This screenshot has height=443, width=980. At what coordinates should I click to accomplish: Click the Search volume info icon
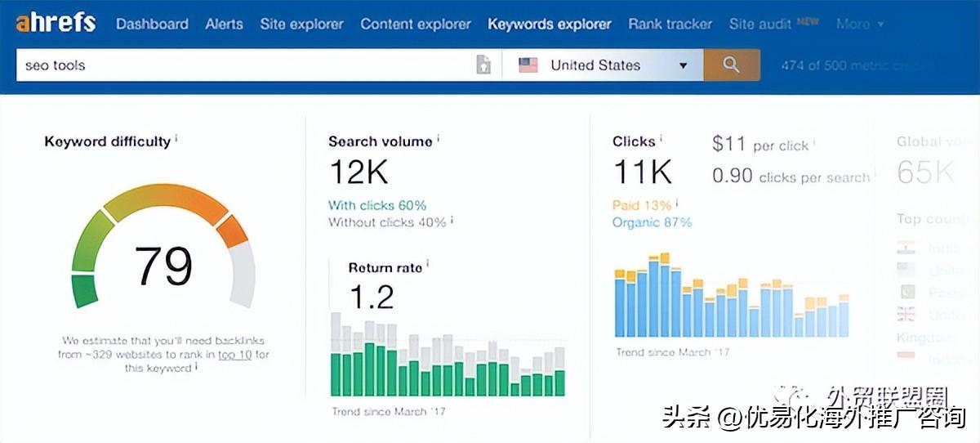pos(439,138)
